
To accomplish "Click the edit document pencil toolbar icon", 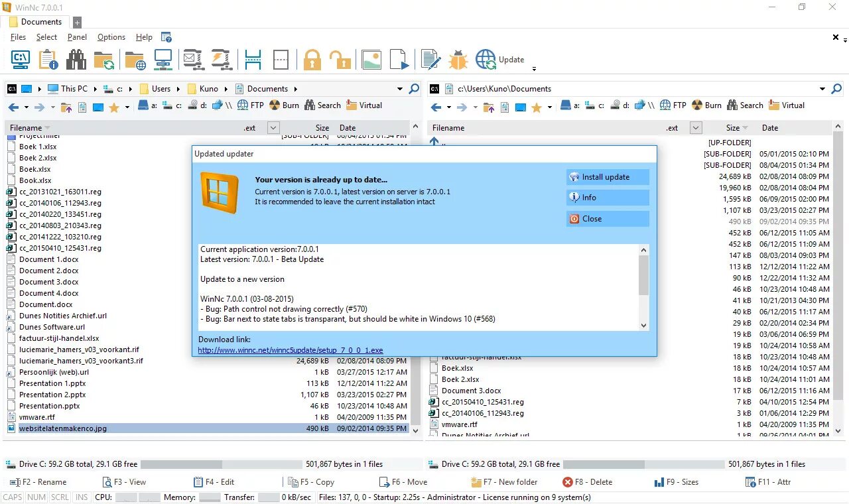I will [431, 60].
